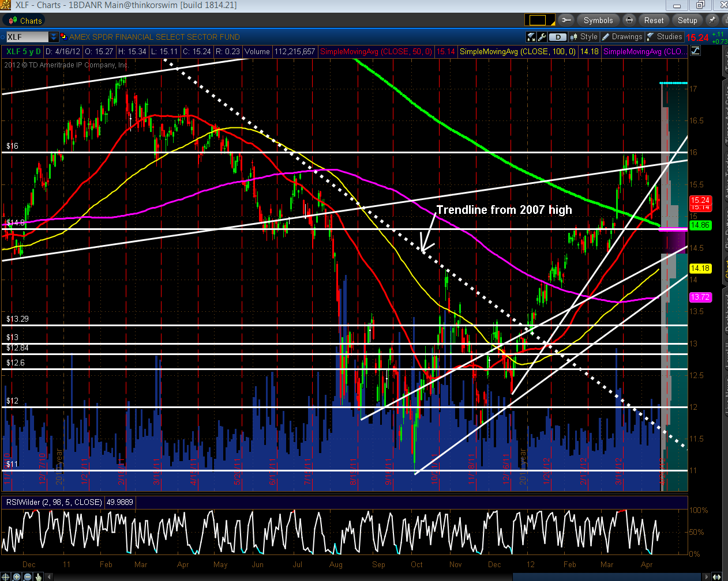Click the $11 price level label
Screen dimensions: 728x581
pyautogui.click(x=12, y=464)
